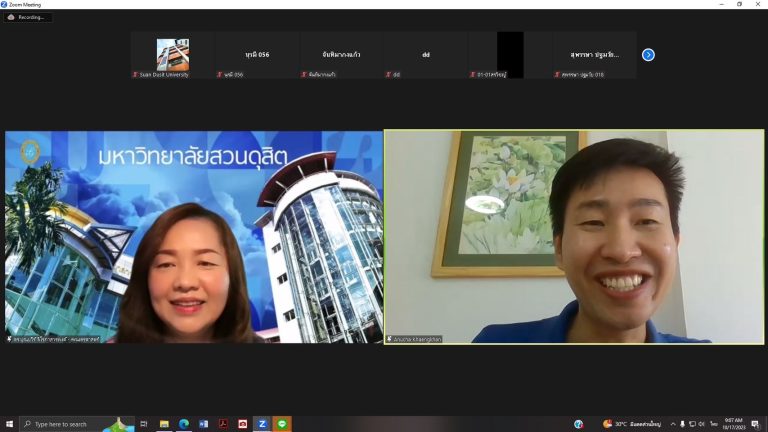768x432 pixels.
Task: Click the help globe icon in taskbar
Action: pos(578,424)
